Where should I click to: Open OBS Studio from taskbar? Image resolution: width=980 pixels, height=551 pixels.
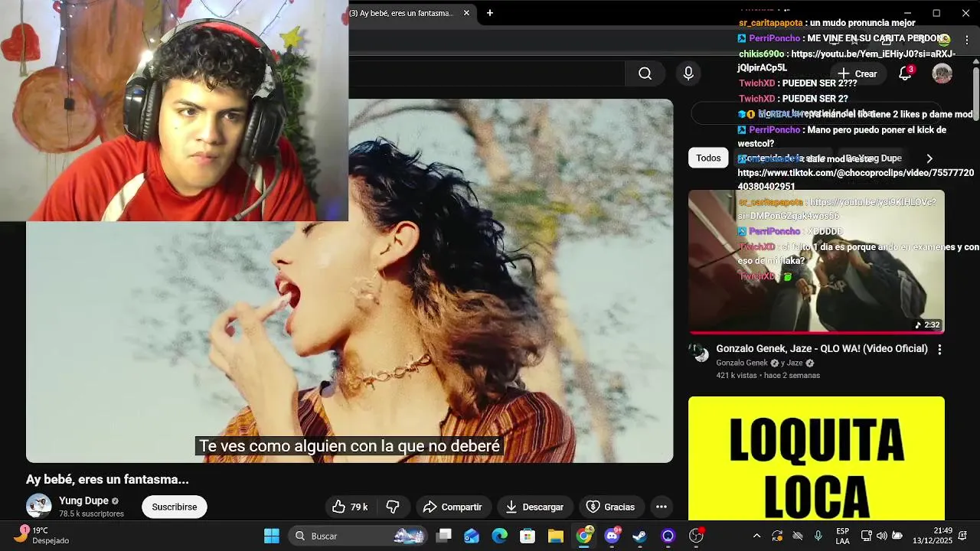pyautogui.click(x=696, y=536)
